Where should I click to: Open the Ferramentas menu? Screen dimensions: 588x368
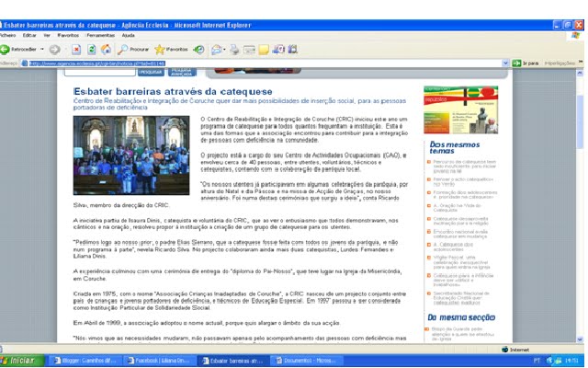click(100, 35)
